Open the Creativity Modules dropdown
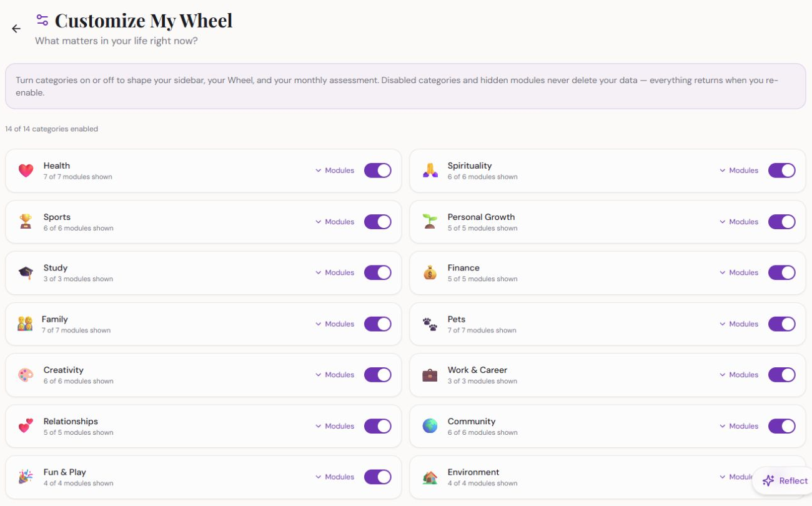 (x=335, y=375)
